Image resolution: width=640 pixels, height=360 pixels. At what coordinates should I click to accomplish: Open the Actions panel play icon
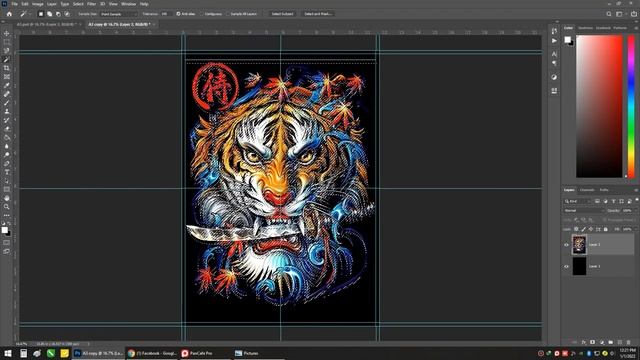coord(554,41)
